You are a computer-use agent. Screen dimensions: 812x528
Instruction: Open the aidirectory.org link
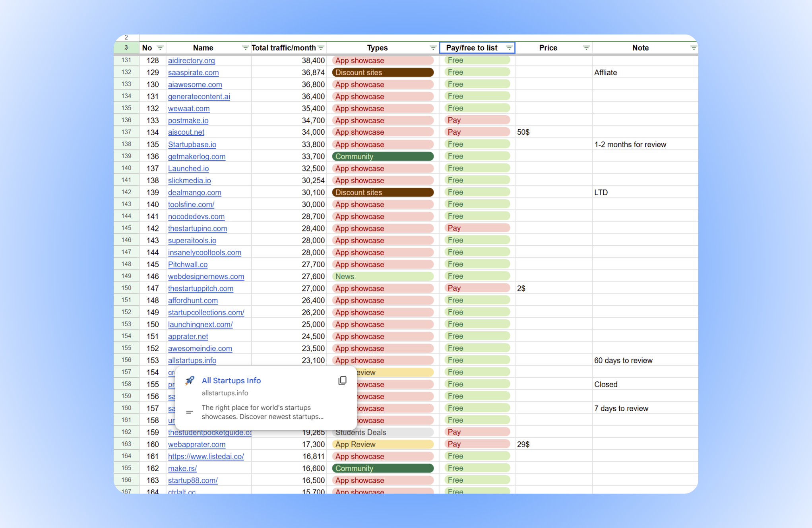[191, 60]
